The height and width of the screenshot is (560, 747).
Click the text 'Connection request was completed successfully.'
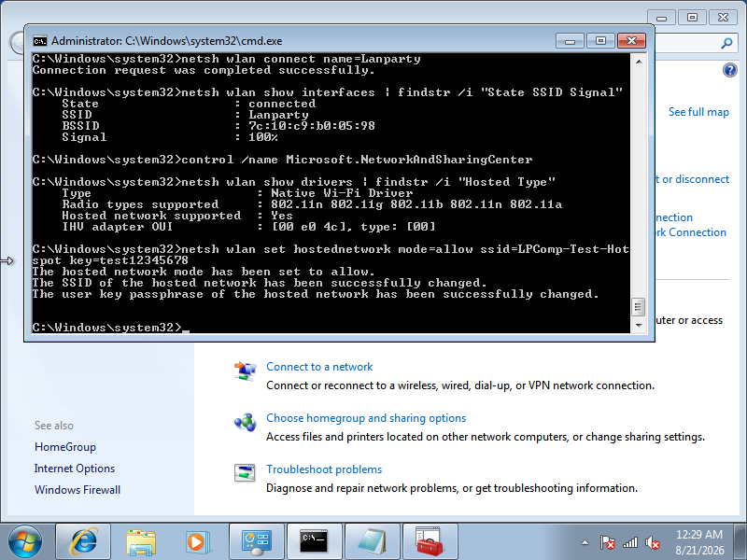pos(204,71)
